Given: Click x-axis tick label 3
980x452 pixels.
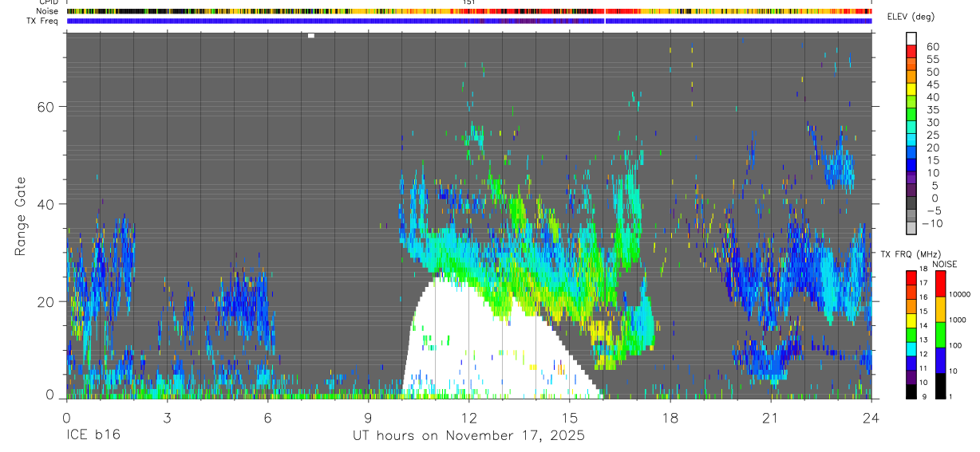Looking at the screenshot, I should click(x=166, y=418).
